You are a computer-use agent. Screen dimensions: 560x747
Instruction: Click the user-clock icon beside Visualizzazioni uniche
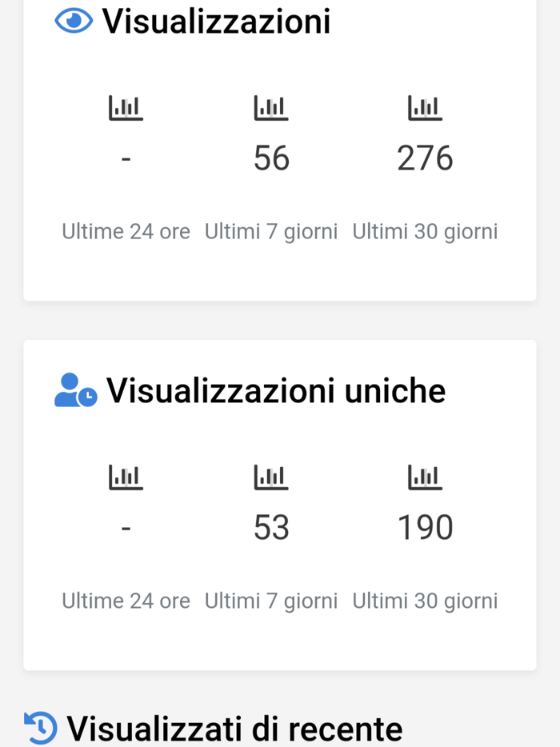pos(75,390)
